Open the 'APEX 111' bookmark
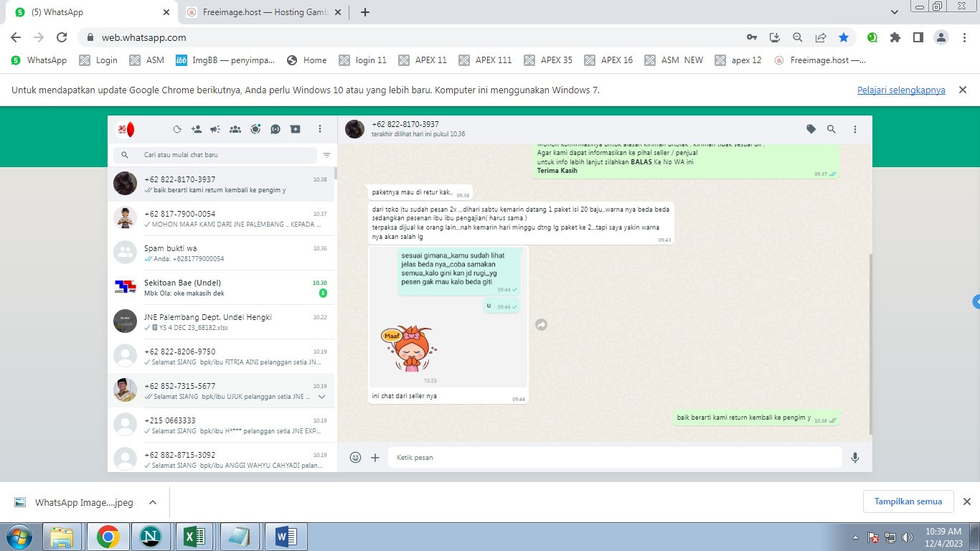This screenshot has width=980, height=551. tap(485, 60)
